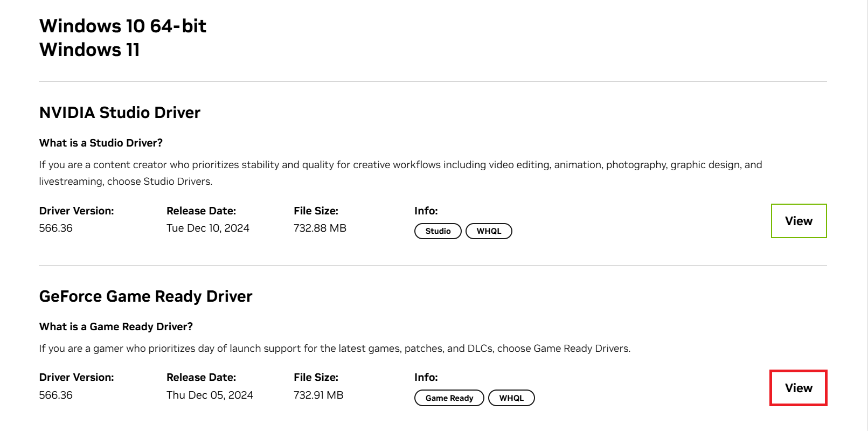Click the gamer description paragraph
Image resolution: width=868 pixels, height=431 pixels.
tap(334, 349)
